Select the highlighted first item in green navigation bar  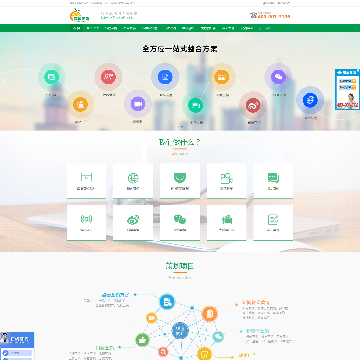(76, 28)
